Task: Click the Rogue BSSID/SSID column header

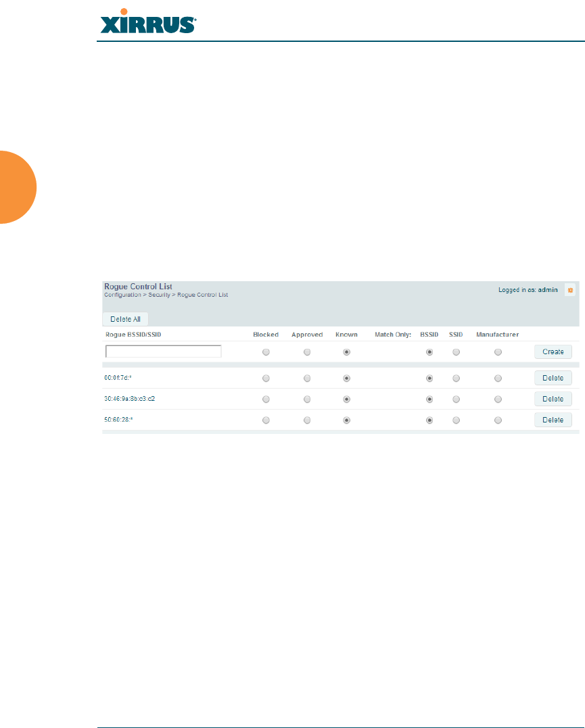Action: coord(133,335)
